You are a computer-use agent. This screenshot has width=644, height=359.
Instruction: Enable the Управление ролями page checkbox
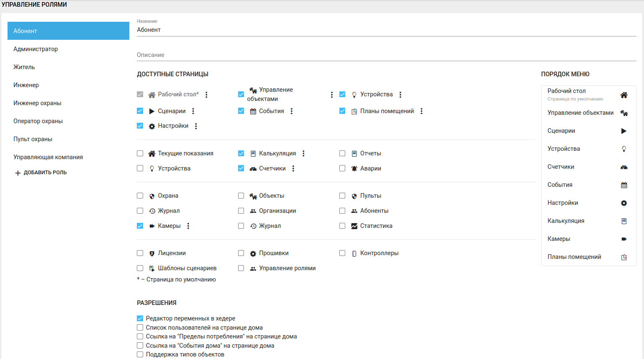pos(241,268)
